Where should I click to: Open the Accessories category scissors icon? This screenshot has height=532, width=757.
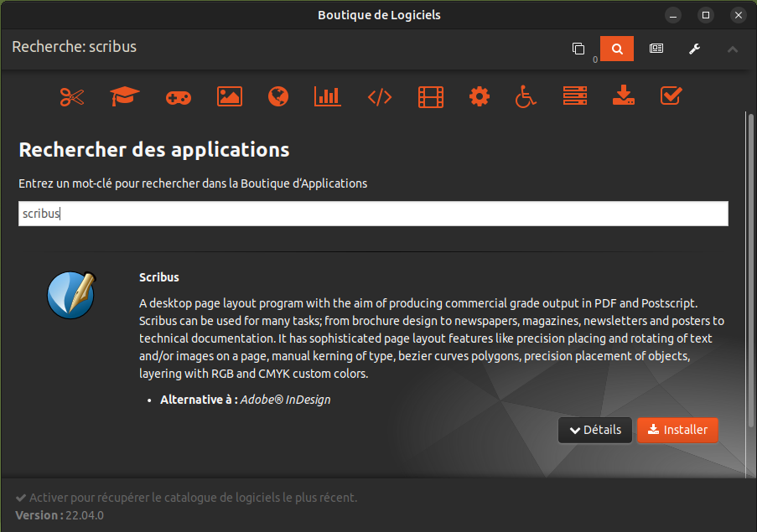tap(72, 97)
